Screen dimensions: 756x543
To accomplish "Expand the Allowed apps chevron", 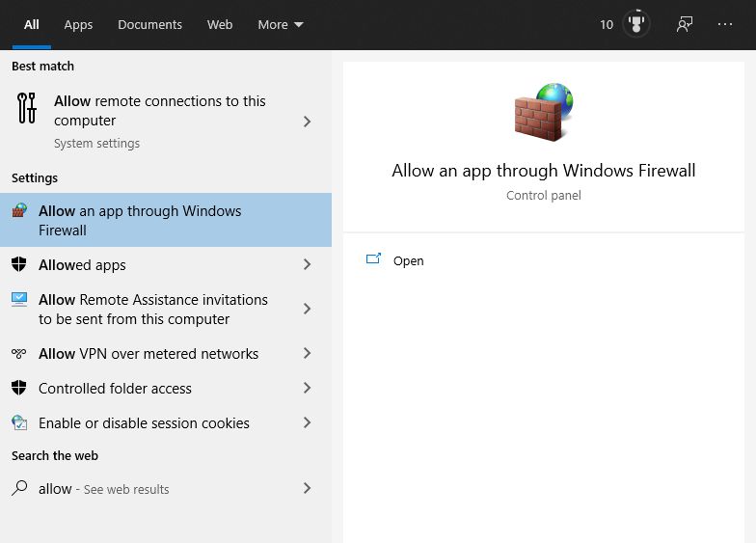I will [x=307, y=264].
